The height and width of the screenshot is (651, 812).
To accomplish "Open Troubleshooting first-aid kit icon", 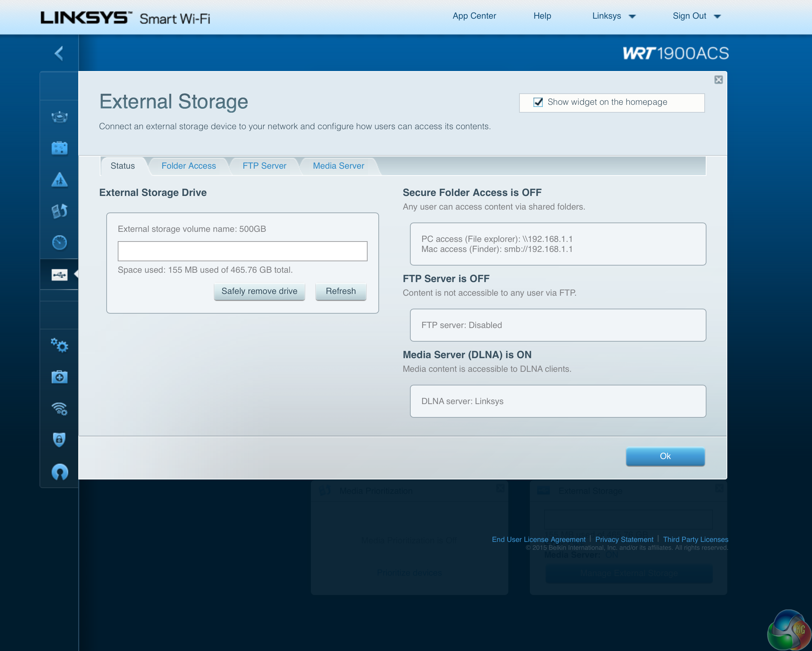I will coord(60,377).
